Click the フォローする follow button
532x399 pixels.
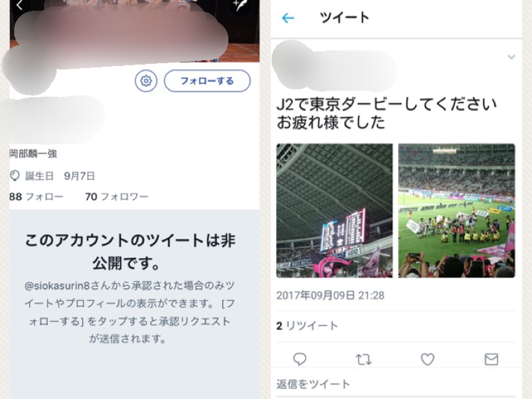pos(207,81)
